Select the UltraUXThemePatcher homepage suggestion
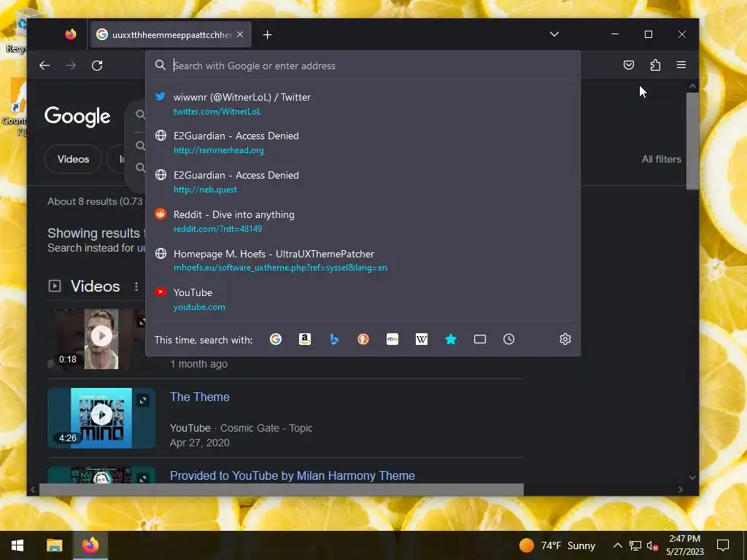The height and width of the screenshot is (560, 747). coord(363,260)
